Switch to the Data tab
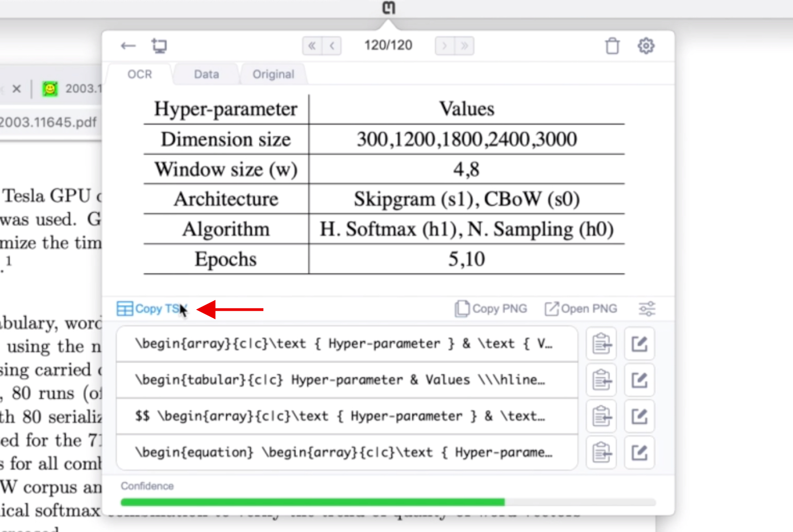 click(x=206, y=74)
